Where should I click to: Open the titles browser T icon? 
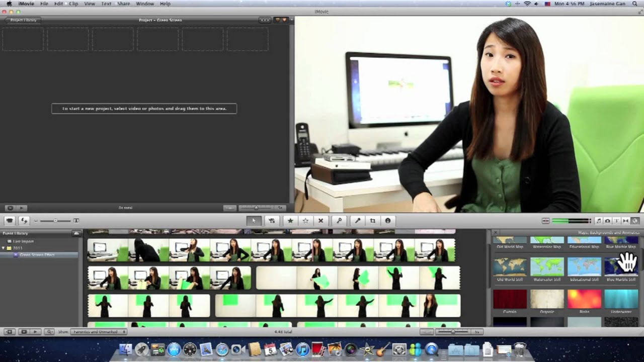click(617, 221)
